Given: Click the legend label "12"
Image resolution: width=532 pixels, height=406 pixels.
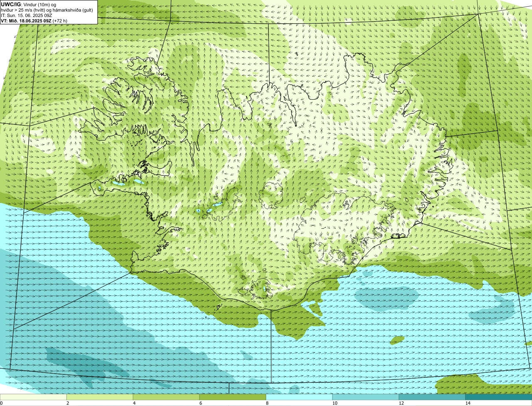Looking at the screenshot, I should pos(401,403).
